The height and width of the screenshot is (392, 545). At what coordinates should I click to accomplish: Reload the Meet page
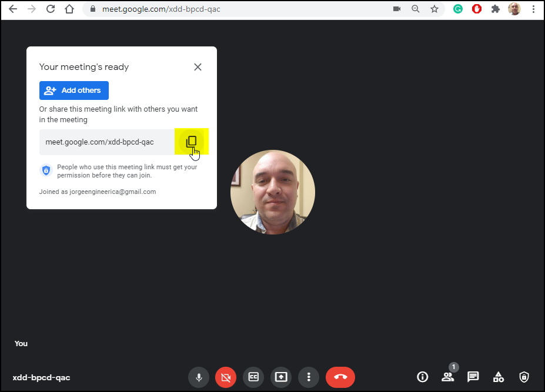[x=51, y=9]
